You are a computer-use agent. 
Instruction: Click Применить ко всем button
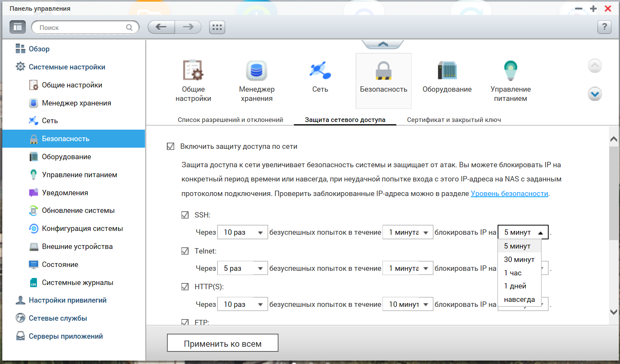[x=223, y=343]
